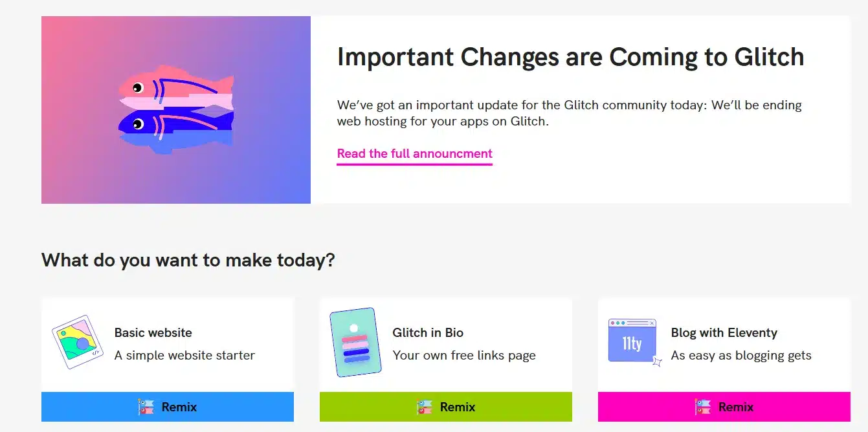Open the Blog with Eleventy title
The height and width of the screenshot is (432, 868).
click(724, 333)
